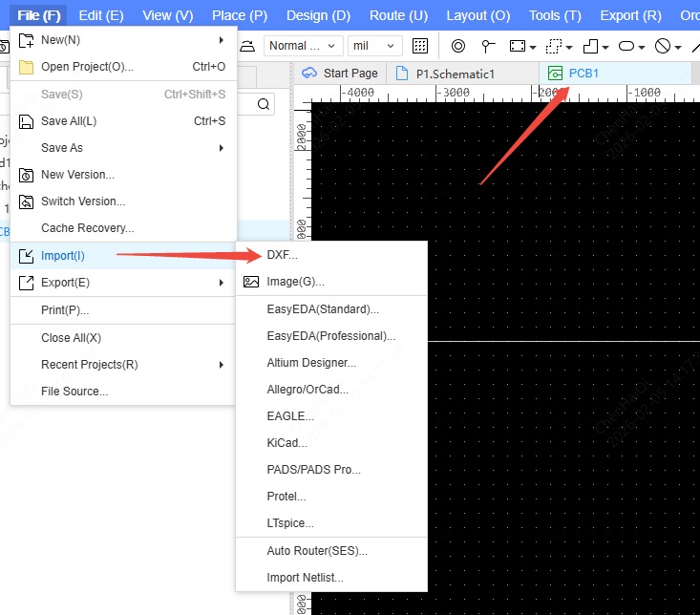Viewport: 700px width, 615px height.
Task: Click the via/pad circle tool icon
Action: [457, 46]
